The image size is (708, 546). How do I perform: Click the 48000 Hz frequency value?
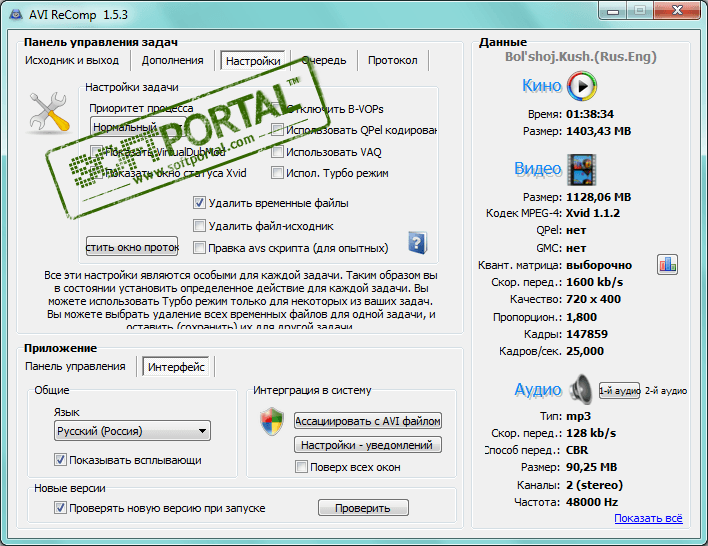(x=592, y=502)
